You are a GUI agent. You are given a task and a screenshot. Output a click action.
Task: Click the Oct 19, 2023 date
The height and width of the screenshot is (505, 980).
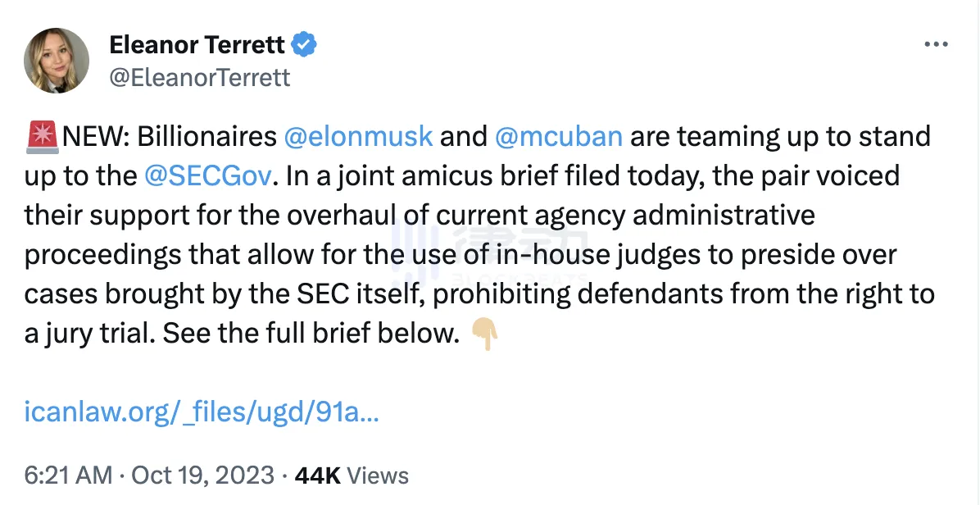coord(202,475)
